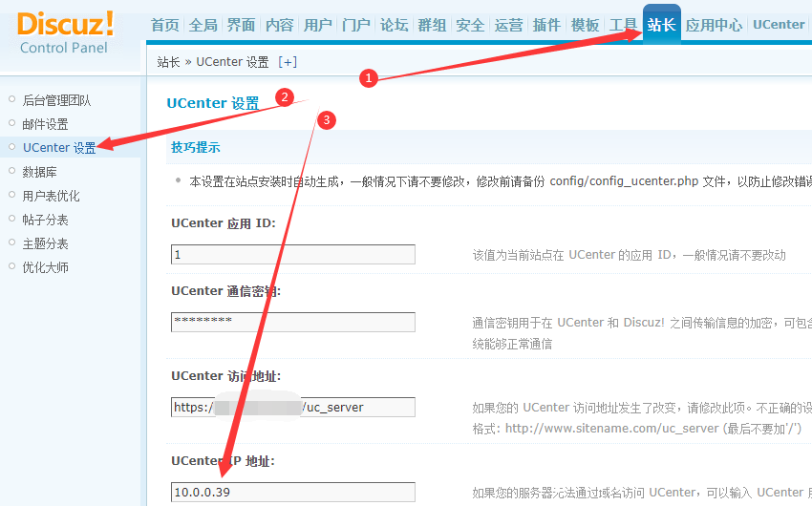The image size is (812, 506).
Task: Open the 全局 top menu
Action: tap(203, 26)
